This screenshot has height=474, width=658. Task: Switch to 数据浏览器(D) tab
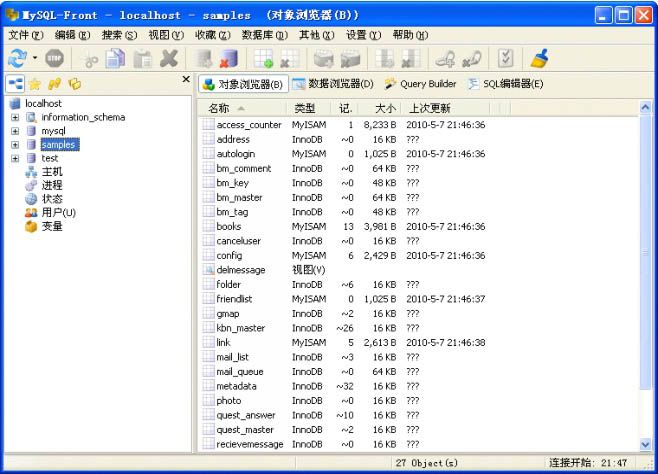[333, 84]
